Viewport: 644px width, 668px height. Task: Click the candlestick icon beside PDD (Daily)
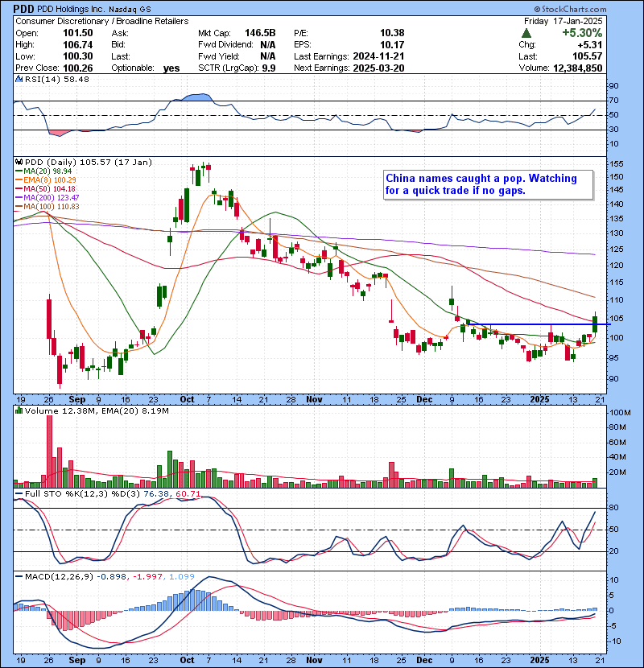[x=19, y=163]
